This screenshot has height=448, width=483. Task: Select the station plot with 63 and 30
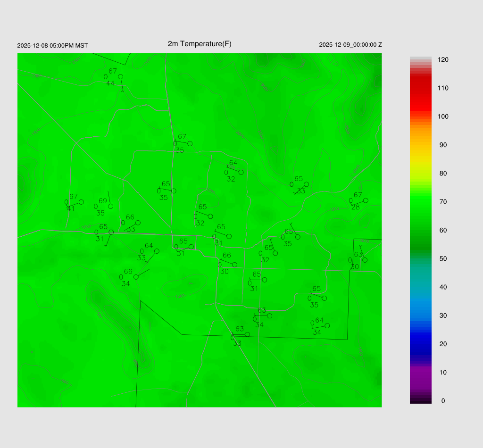[x=365, y=260]
